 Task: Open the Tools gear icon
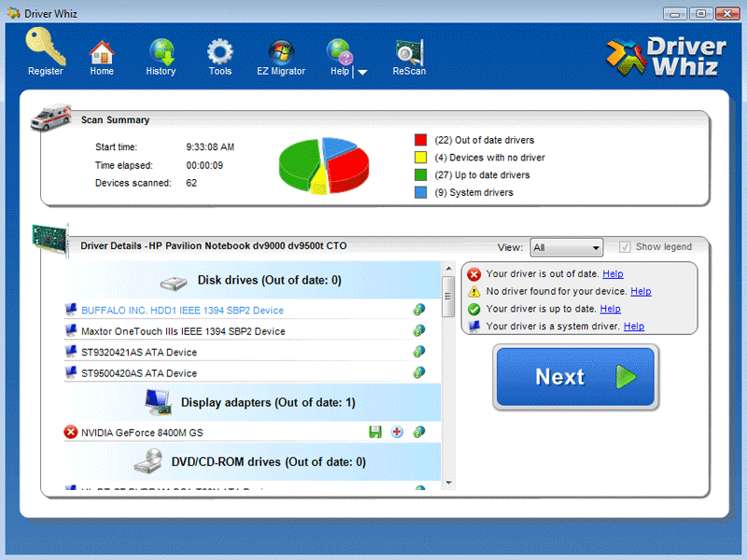pos(219,52)
